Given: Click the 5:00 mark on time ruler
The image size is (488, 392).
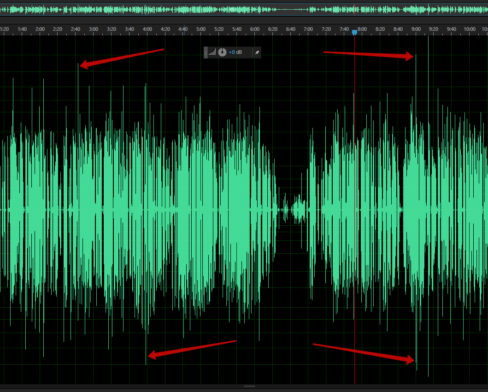Looking at the screenshot, I should tap(201, 29).
